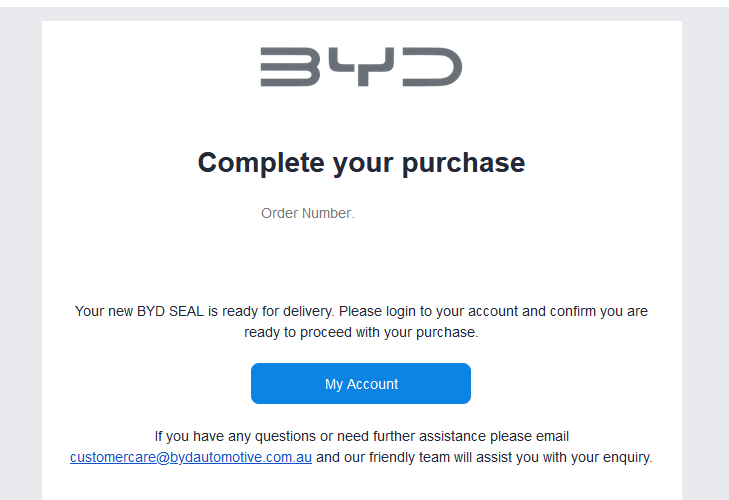Click the letter B in BYD logo
This screenshot has width=729, height=500.
point(289,66)
